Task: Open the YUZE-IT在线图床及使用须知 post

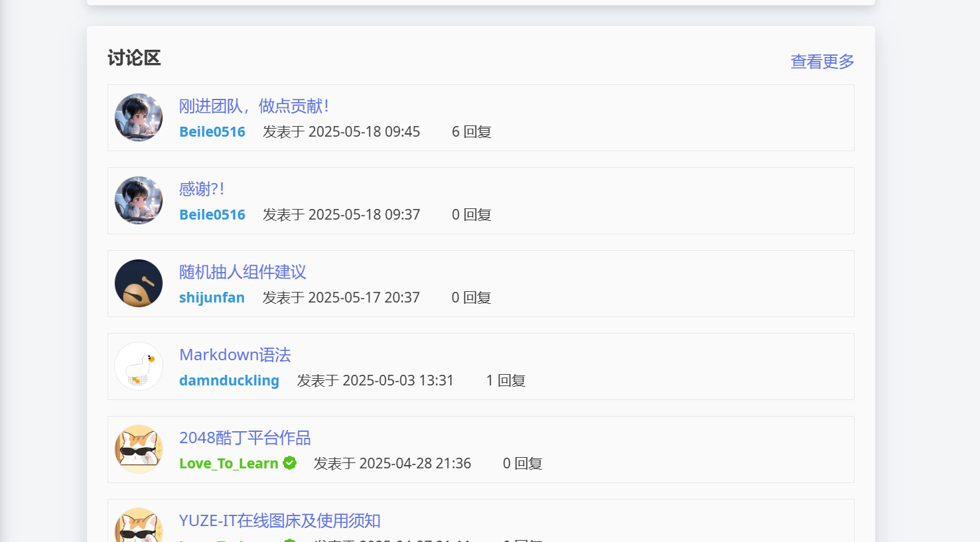Action: pos(279,521)
